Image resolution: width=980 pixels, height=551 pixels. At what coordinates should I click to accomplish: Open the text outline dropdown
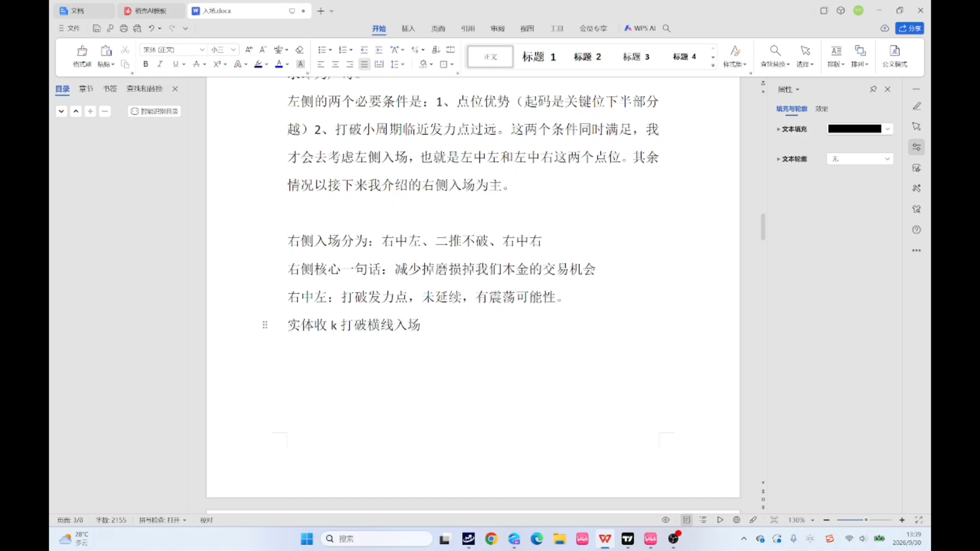pyautogui.click(x=860, y=159)
